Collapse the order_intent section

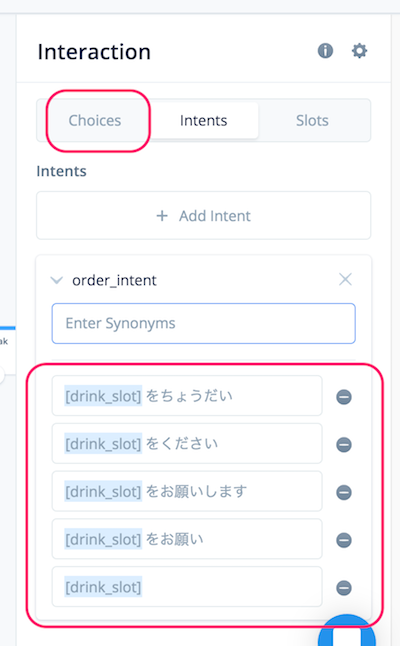click(56, 281)
